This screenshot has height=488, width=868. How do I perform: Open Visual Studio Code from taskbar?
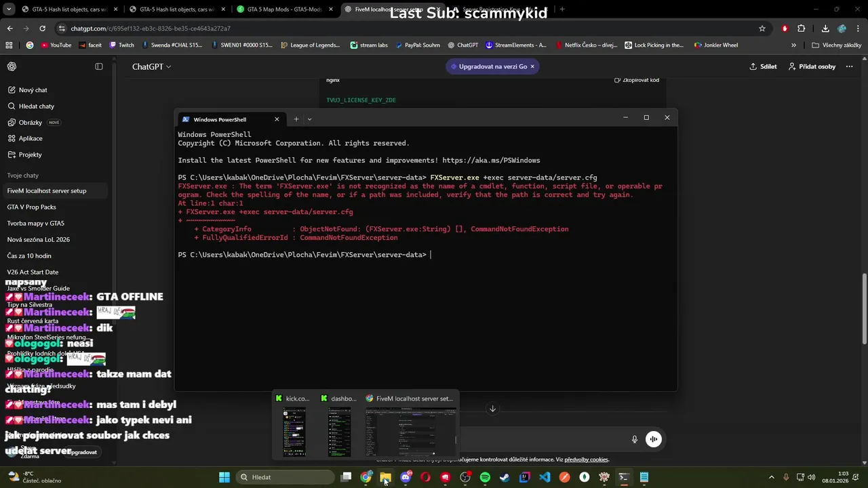(545, 477)
